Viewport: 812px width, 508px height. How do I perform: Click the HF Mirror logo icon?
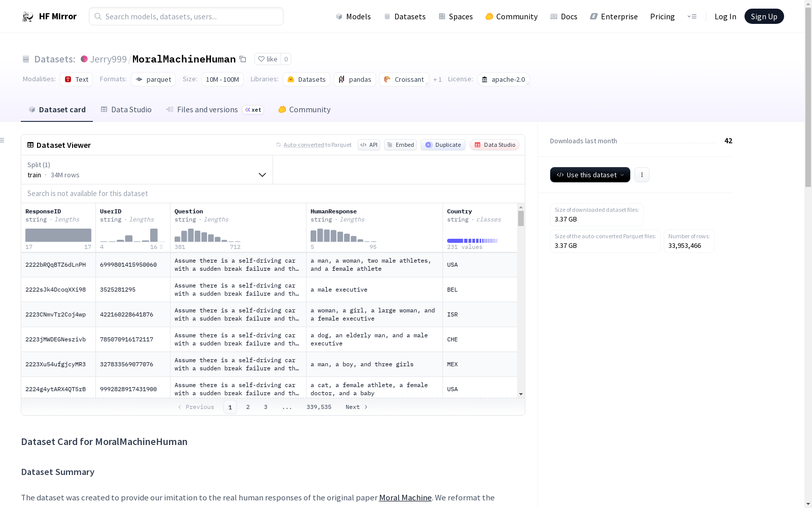click(27, 17)
